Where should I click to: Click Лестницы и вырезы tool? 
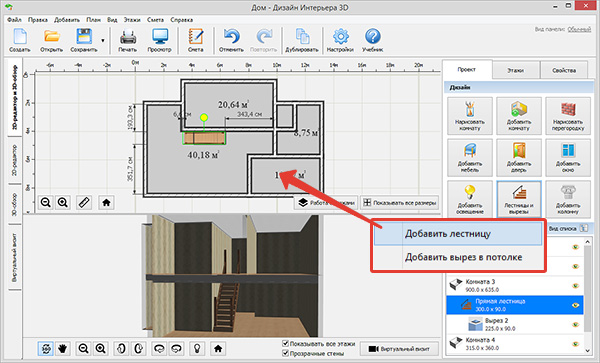click(x=519, y=199)
